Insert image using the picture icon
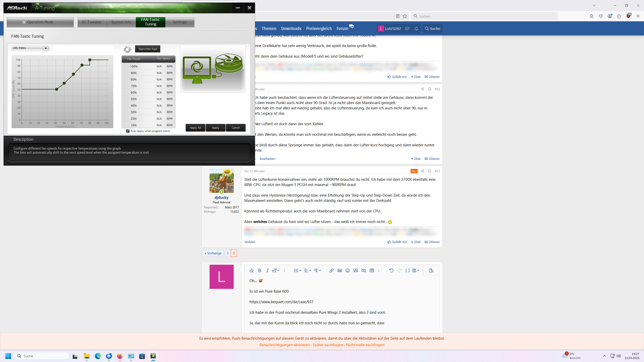 [339, 270]
